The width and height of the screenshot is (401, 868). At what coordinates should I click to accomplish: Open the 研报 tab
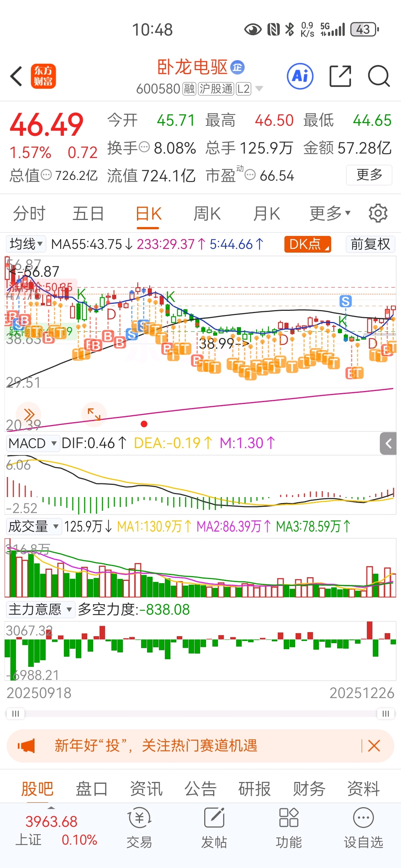pos(254,788)
